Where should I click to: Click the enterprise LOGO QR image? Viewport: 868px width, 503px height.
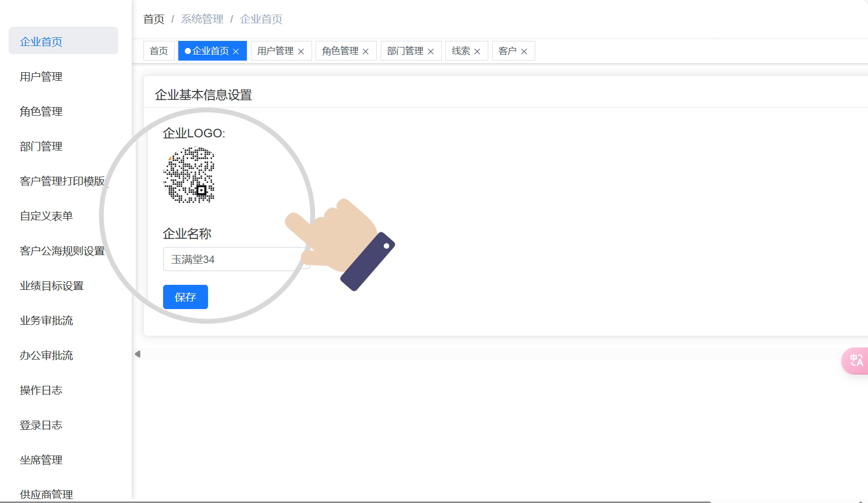click(x=189, y=175)
